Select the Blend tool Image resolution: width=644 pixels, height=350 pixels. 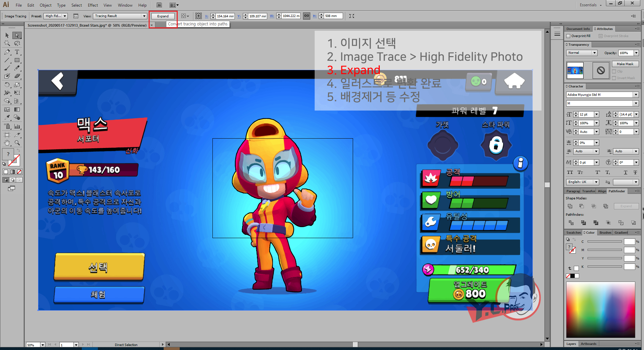click(x=17, y=118)
